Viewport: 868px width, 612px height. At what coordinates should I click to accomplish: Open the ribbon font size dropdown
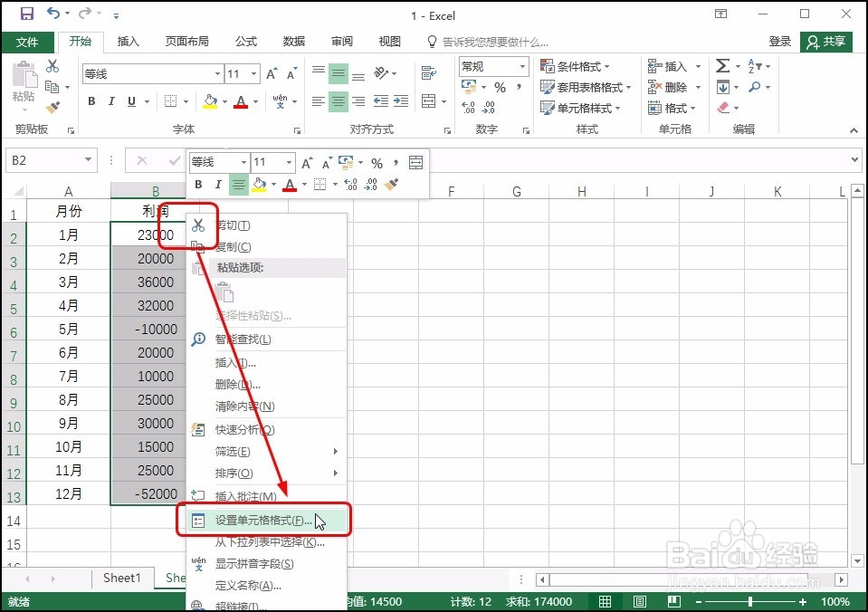point(254,73)
